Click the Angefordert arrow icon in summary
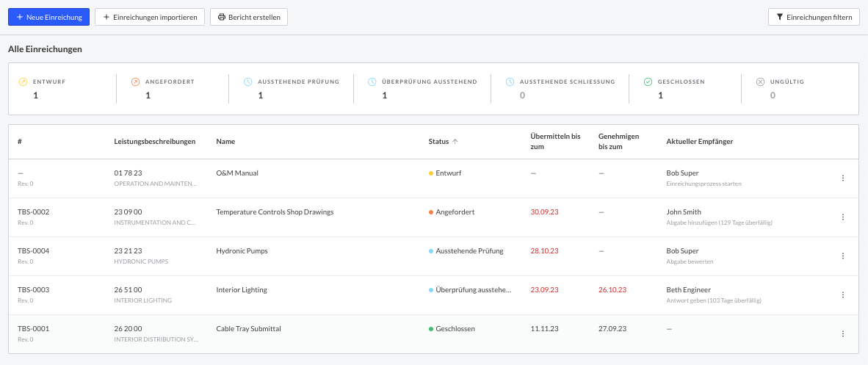 pos(135,82)
